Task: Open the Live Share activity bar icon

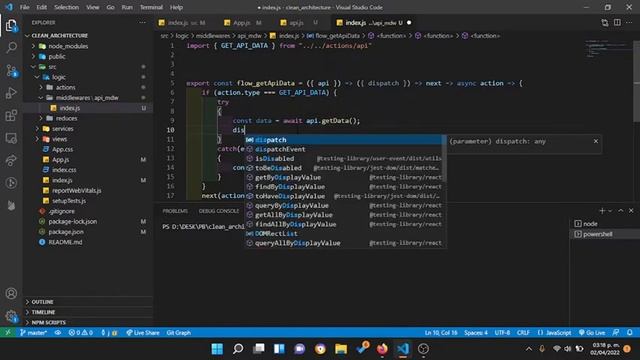Action: point(11,160)
